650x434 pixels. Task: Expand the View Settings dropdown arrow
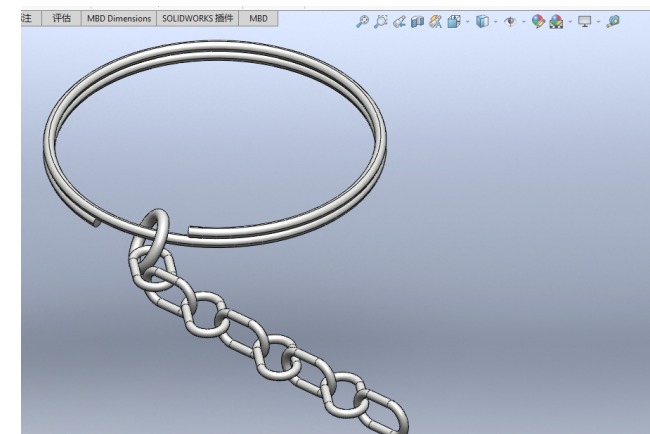[598, 22]
